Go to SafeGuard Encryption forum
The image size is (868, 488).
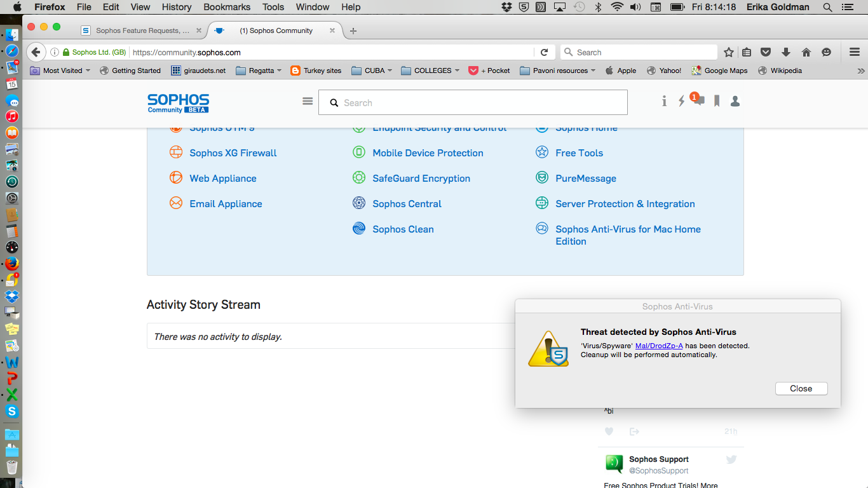(x=421, y=179)
